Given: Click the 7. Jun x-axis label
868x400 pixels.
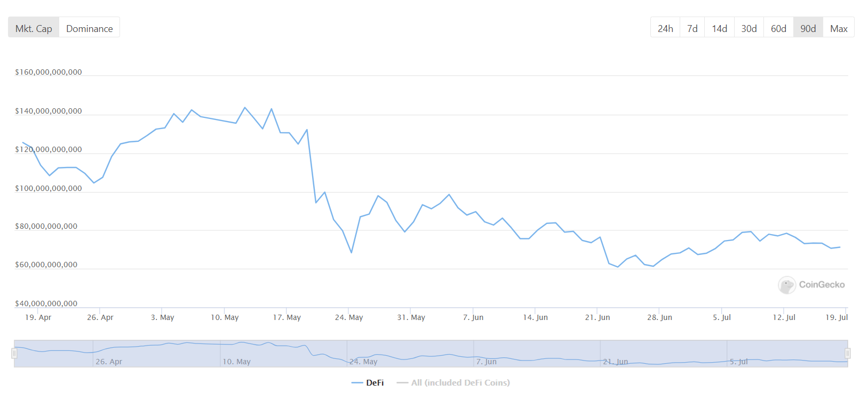Looking at the screenshot, I should pyautogui.click(x=473, y=317).
